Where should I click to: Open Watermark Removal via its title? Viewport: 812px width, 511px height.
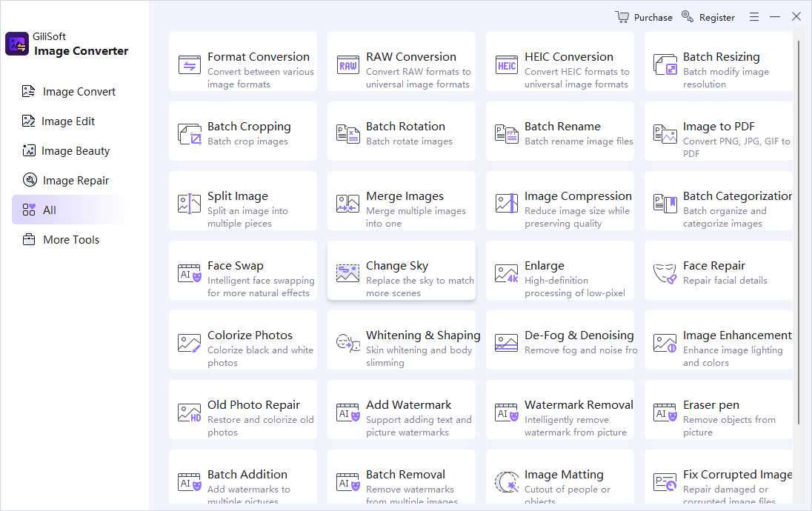(x=579, y=405)
